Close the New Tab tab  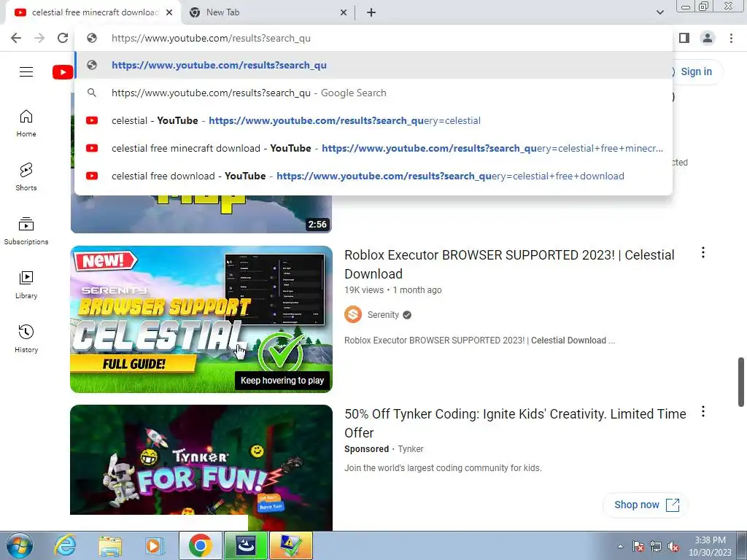(344, 12)
